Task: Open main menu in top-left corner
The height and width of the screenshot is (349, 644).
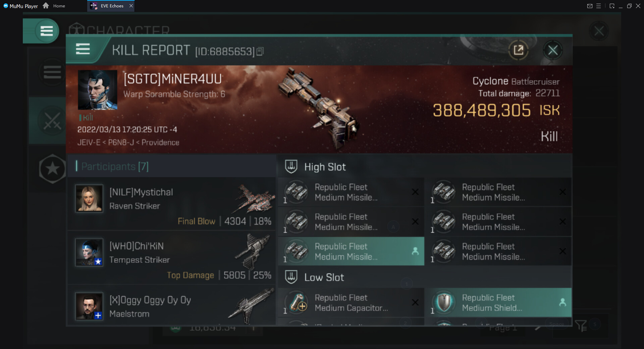Action: pos(46,31)
